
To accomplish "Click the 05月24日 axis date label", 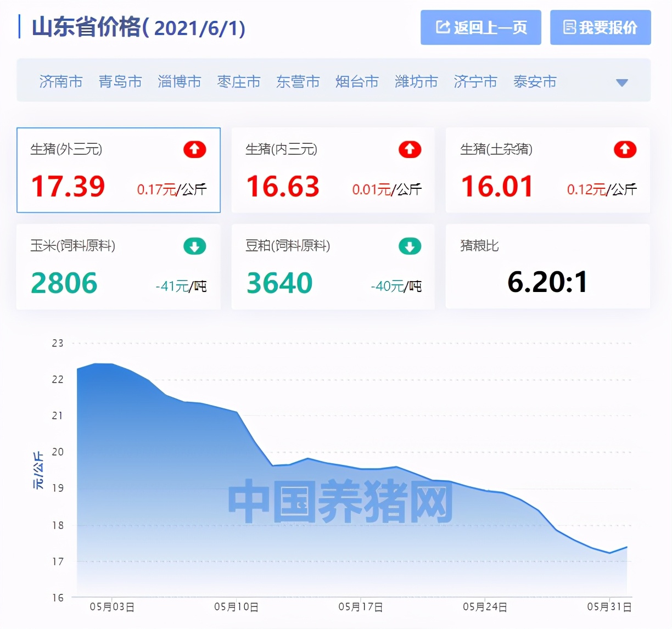I will [485, 607].
